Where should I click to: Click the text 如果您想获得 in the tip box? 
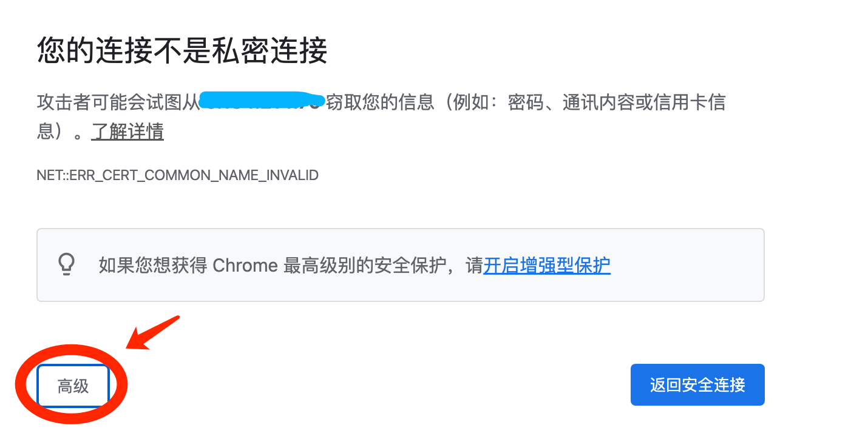[153, 266]
